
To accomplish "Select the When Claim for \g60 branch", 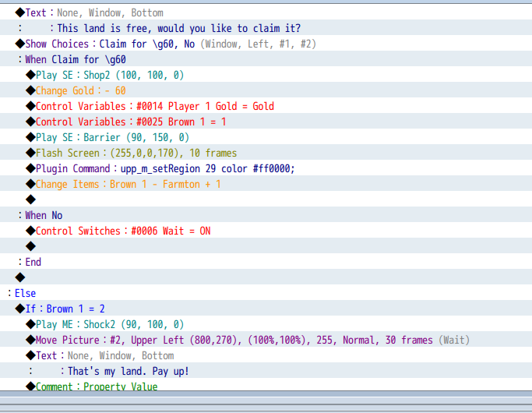I will tap(266, 59).
